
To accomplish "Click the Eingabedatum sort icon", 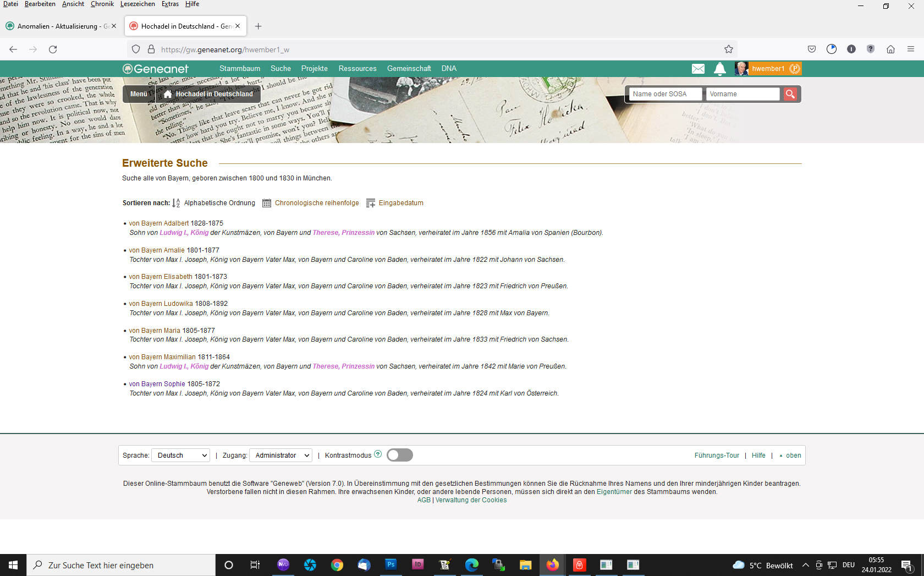I will point(371,203).
